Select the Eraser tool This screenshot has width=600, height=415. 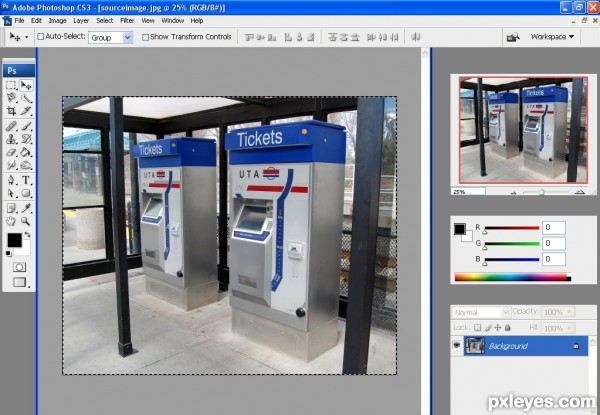[x=11, y=152]
